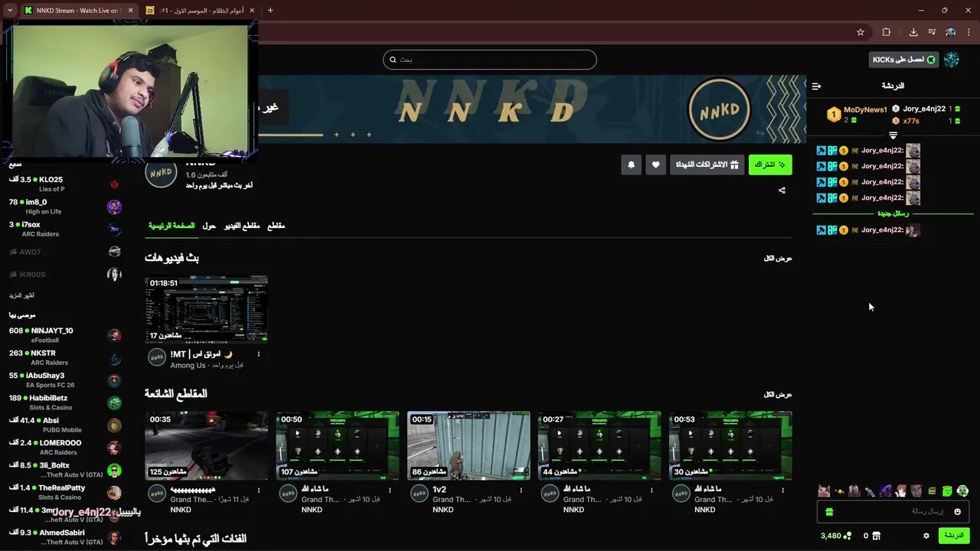Open the 01:18:51 Among Us video thumbnail
Screen dimensions: 980x551
[x=207, y=309]
